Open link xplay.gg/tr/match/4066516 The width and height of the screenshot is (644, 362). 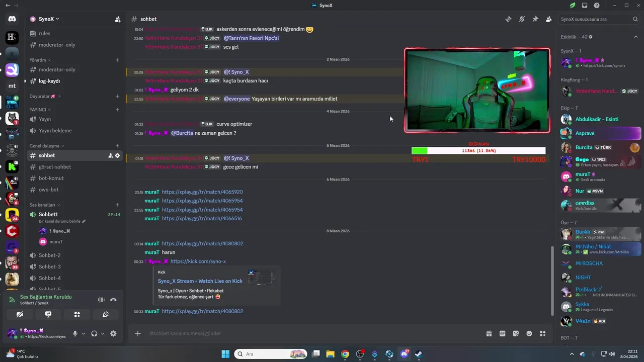pyautogui.click(x=202, y=219)
